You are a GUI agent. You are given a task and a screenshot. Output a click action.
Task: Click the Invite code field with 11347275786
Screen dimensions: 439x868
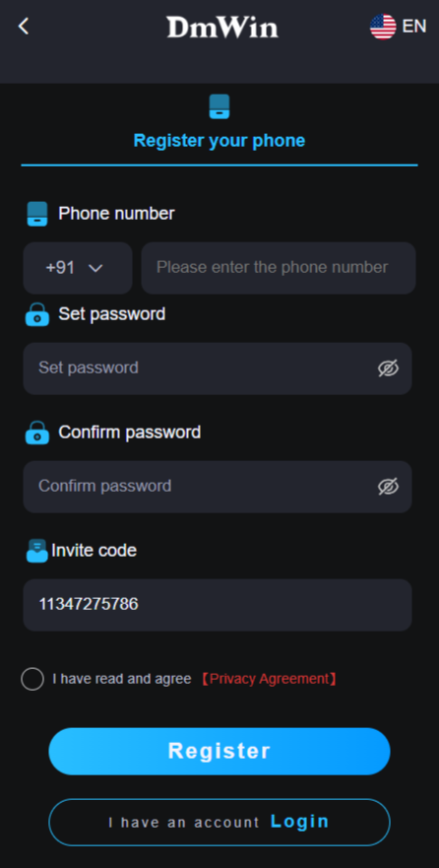tap(218, 605)
